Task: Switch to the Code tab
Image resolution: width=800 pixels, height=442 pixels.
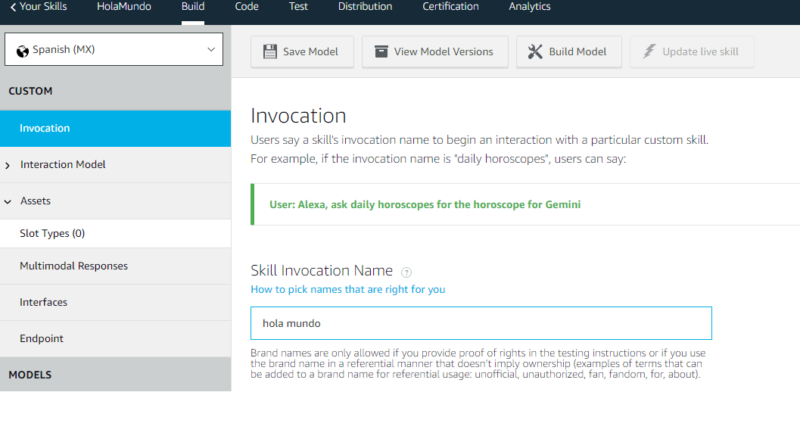Action: (x=246, y=7)
